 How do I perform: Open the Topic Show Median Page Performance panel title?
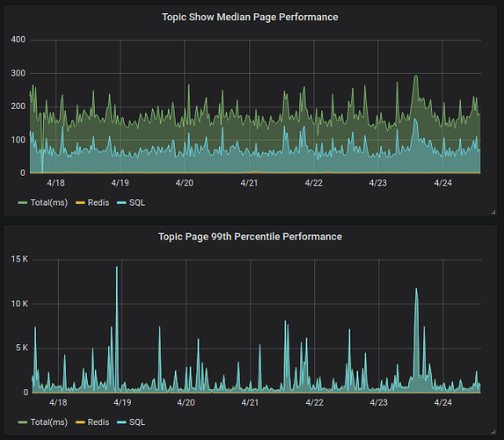250,17
